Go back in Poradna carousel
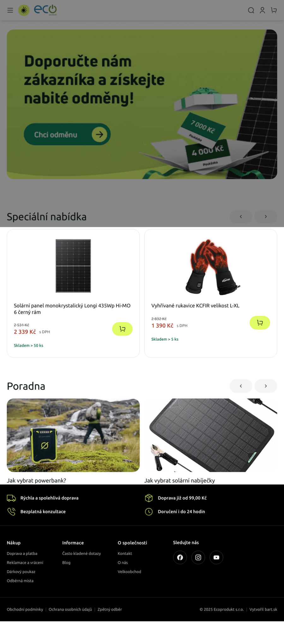Viewport: 284px width, 644px height. coord(241,386)
